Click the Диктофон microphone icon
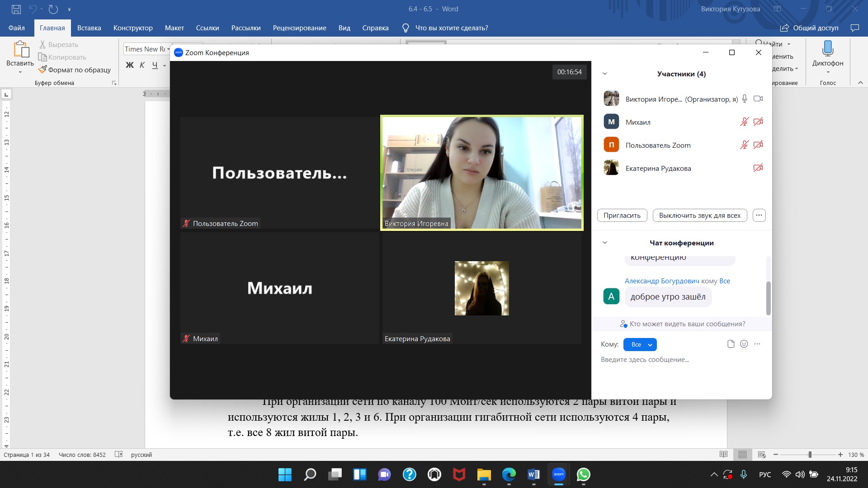The width and height of the screenshot is (868, 488). click(828, 48)
